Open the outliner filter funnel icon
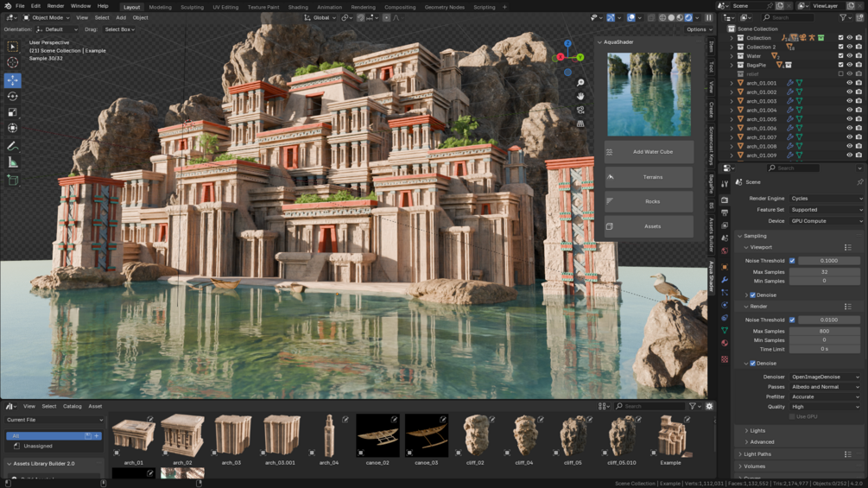The height and width of the screenshot is (488, 868). click(x=843, y=17)
